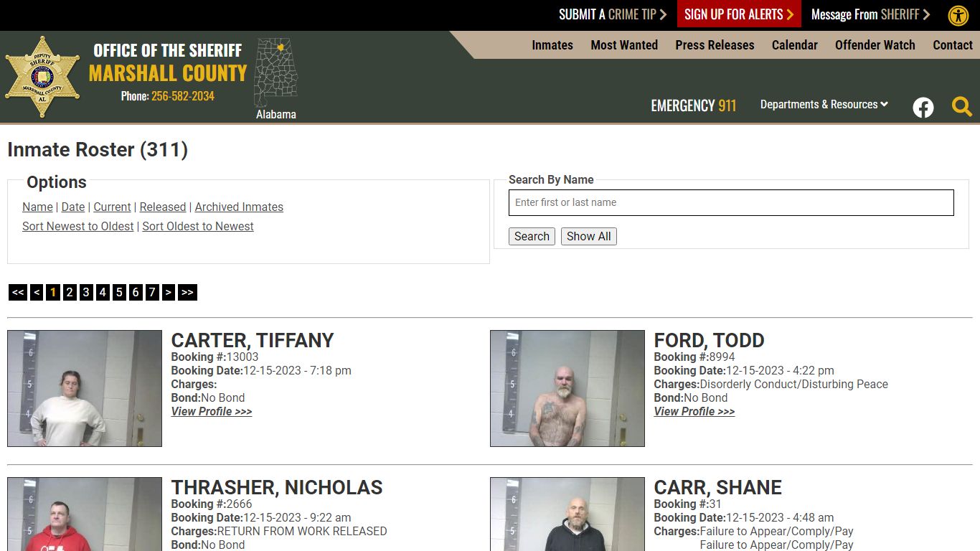Select page 1 in pagination
980x551 pixels.
[53, 292]
